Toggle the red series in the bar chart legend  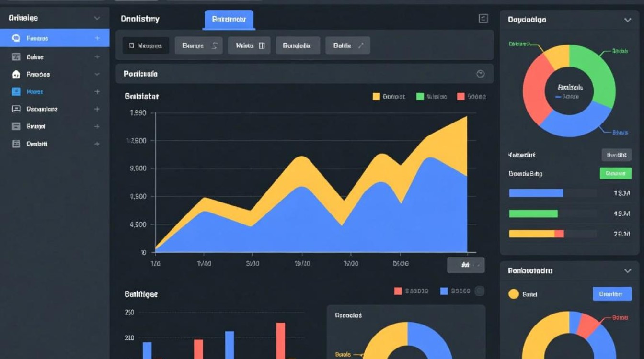[398, 291]
